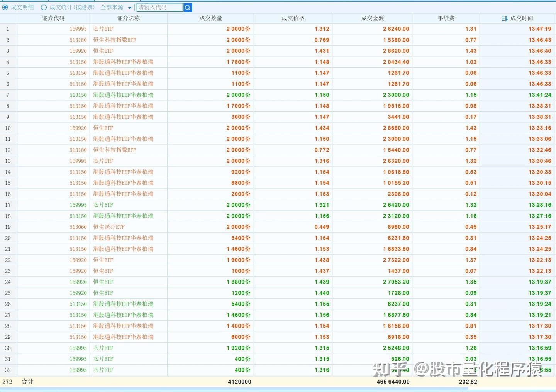
Task: Click the trade time 13:46:40
Action: click(x=540, y=51)
